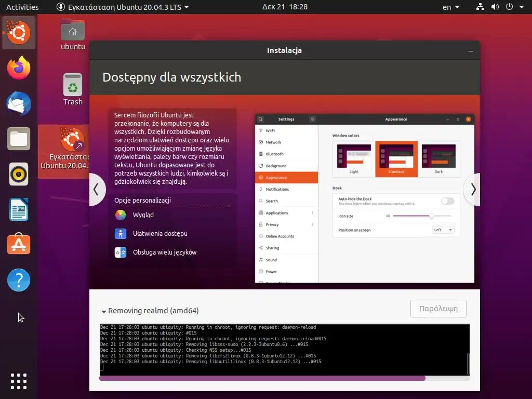
Task: Open the Activities overview
Action: (x=22, y=7)
